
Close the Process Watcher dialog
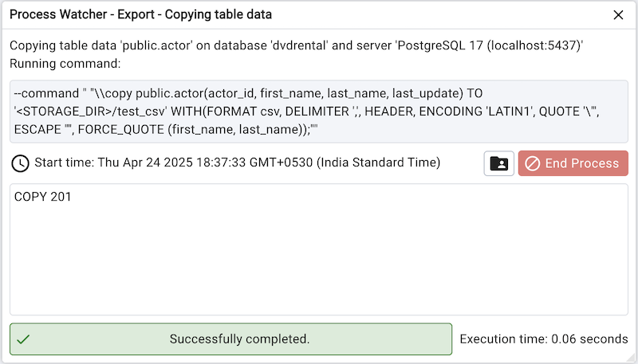618,14
